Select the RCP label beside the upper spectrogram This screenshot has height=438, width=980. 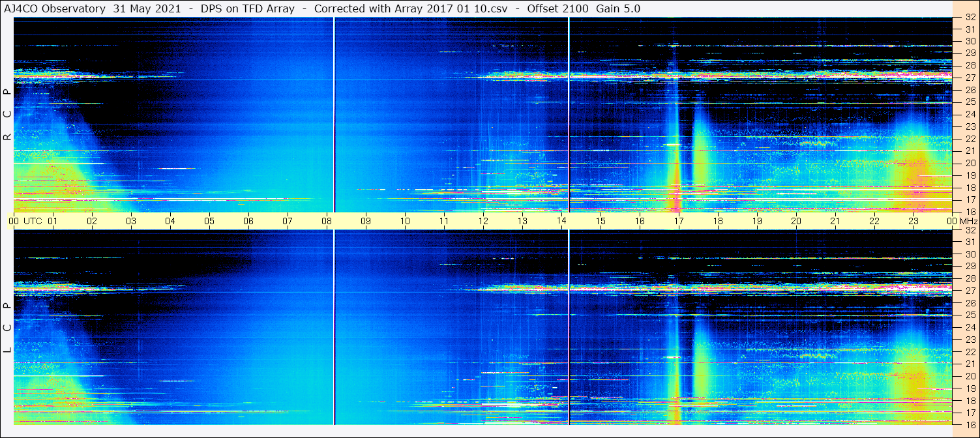(7, 115)
